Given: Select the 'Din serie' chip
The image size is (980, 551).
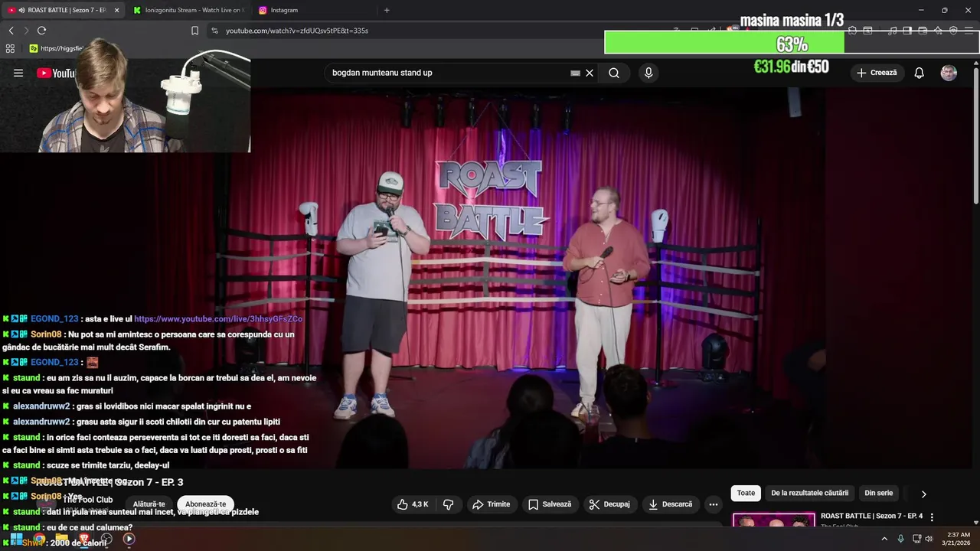Looking at the screenshot, I should (879, 494).
